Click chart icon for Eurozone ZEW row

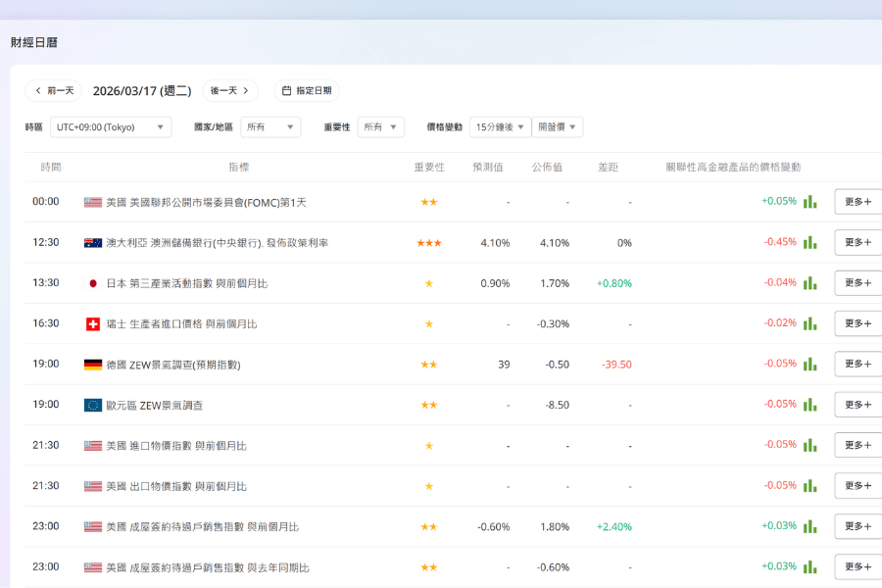click(809, 405)
